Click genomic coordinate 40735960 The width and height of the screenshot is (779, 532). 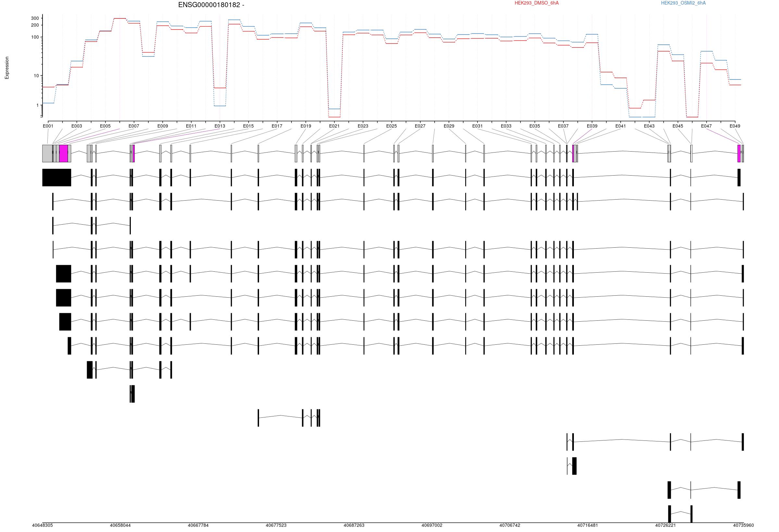[744, 525]
